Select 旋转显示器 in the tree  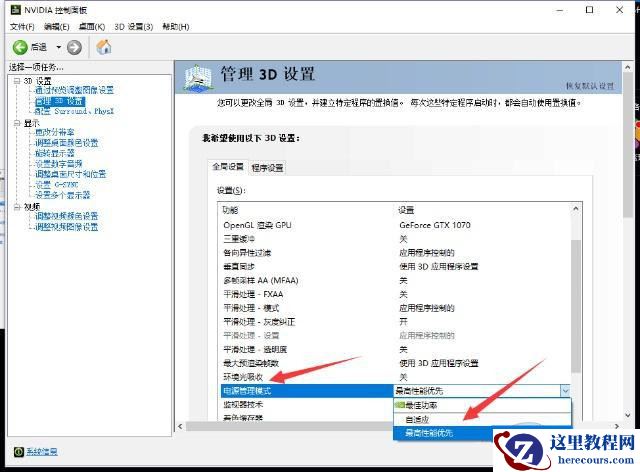pos(55,153)
